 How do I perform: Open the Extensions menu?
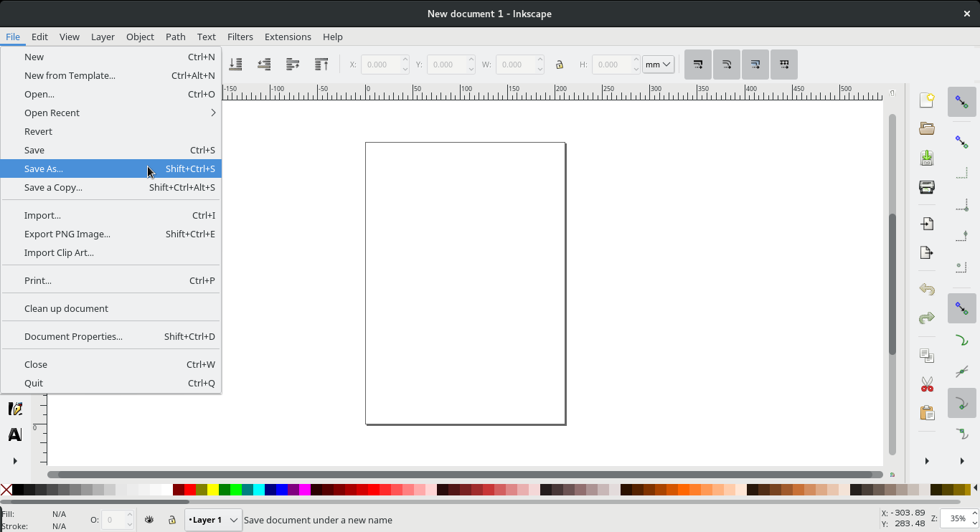287,37
